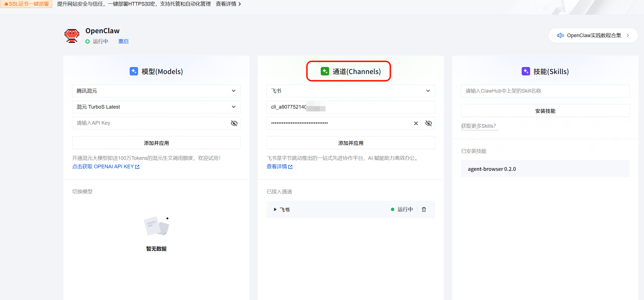This screenshot has width=644, height=300.
Task: Click the Skills panel sparkle icon
Action: pyautogui.click(x=526, y=71)
